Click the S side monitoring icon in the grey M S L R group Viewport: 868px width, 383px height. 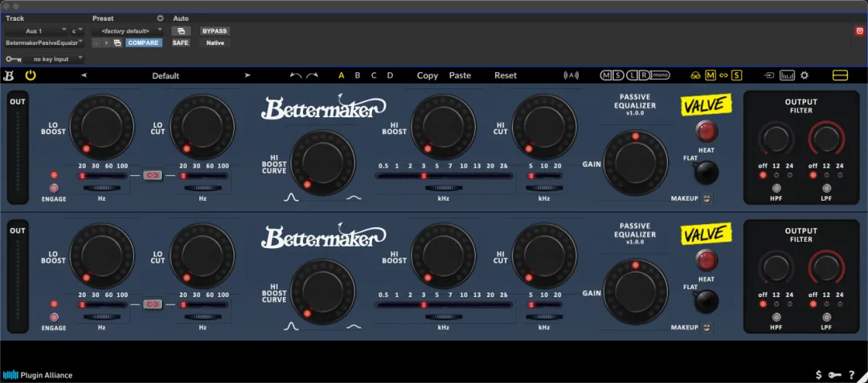click(618, 75)
